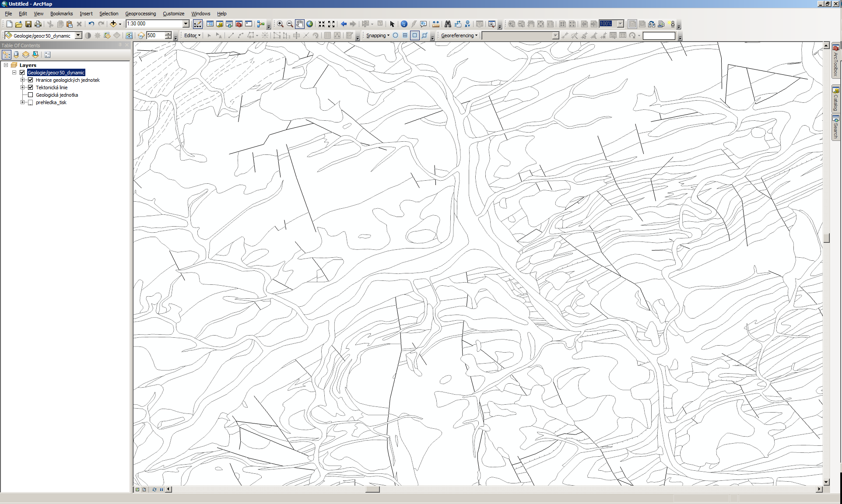Open the Bookmarks menu
Screen dimensions: 842x504
coord(61,14)
